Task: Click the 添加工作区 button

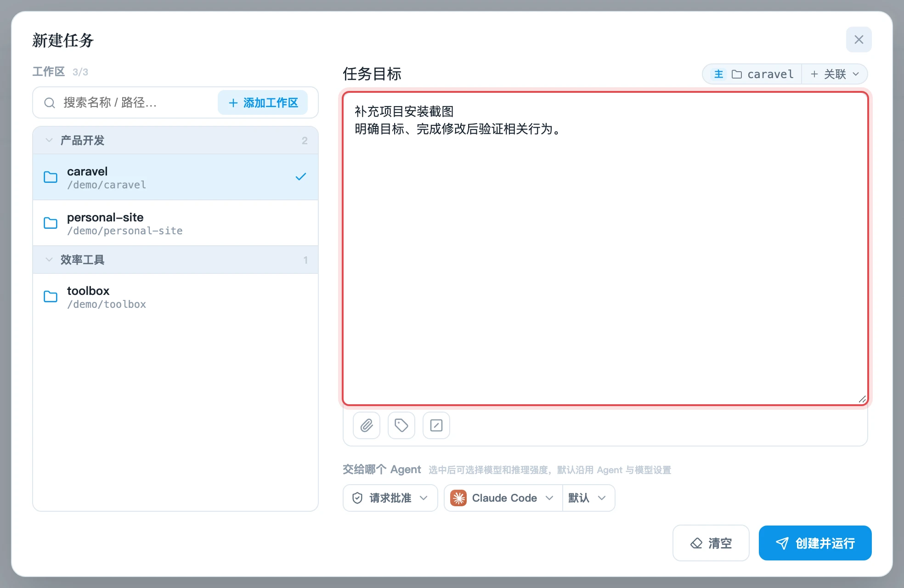Action: tap(263, 102)
